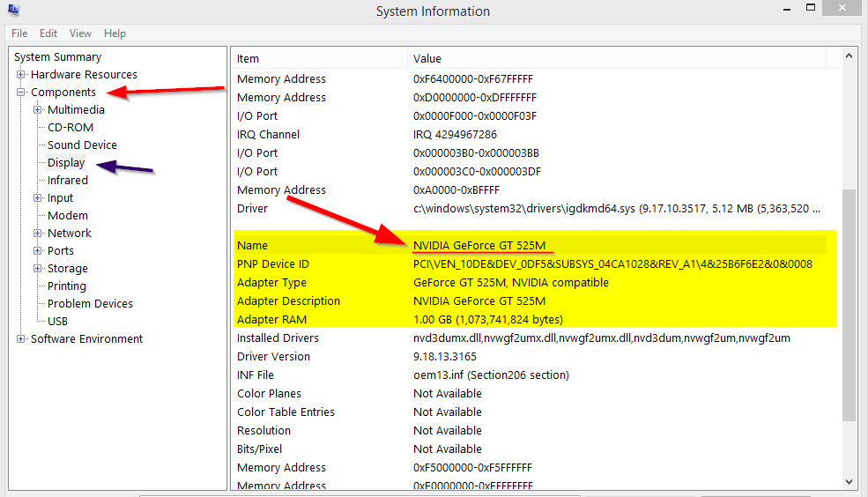This screenshot has width=868, height=497.
Task: Expand the Storage node
Action: tap(38, 269)
